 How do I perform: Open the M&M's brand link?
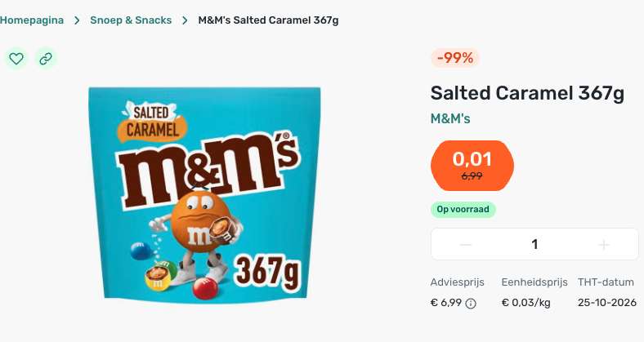[x=450, y=118]
